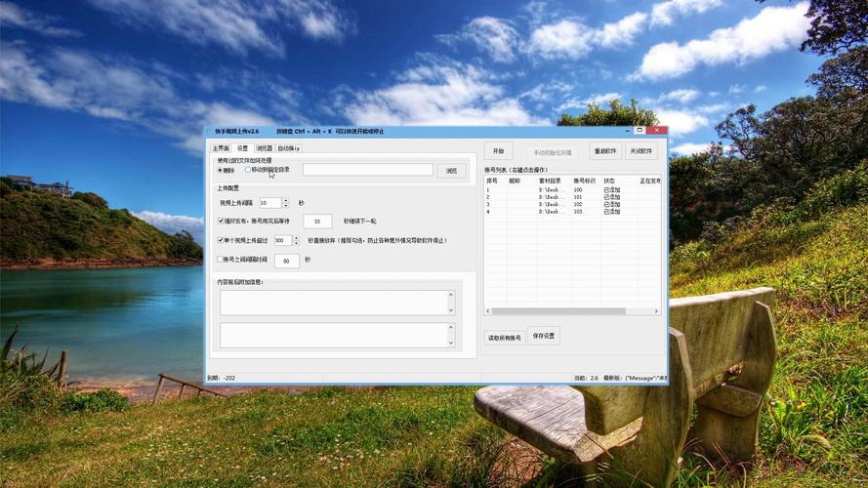The height and width of the screenshot is (488, 868).
Task: Decrease upload timeout with the down arrow
Action: (296, 242)
